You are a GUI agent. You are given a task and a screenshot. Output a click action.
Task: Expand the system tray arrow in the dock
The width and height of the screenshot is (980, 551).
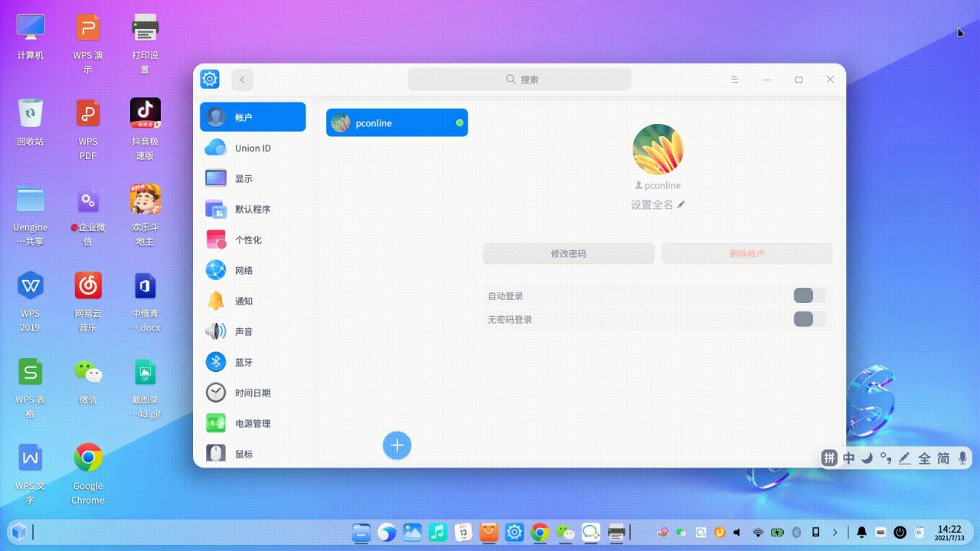[835, 532]
